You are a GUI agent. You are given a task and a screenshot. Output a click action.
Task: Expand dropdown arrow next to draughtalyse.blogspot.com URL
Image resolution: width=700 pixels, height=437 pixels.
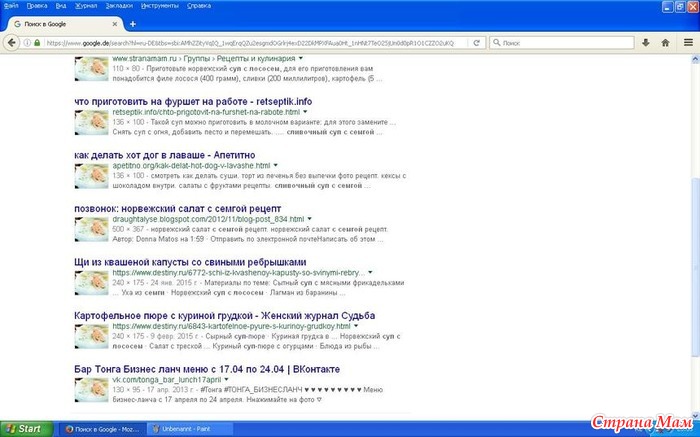310,218
